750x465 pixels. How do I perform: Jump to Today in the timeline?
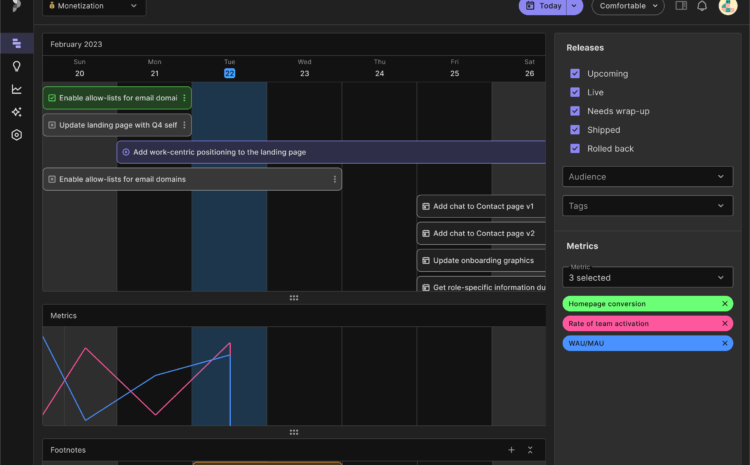point(543,6)
